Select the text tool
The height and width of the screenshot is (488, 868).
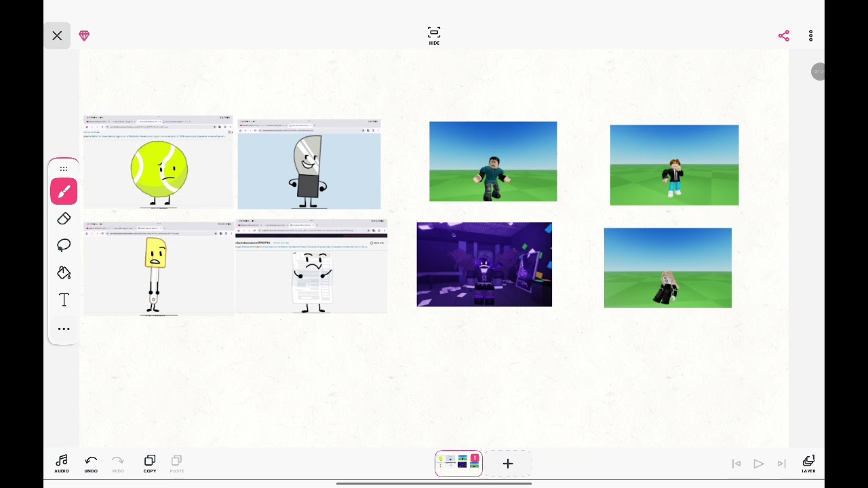(x=64, y=300)
